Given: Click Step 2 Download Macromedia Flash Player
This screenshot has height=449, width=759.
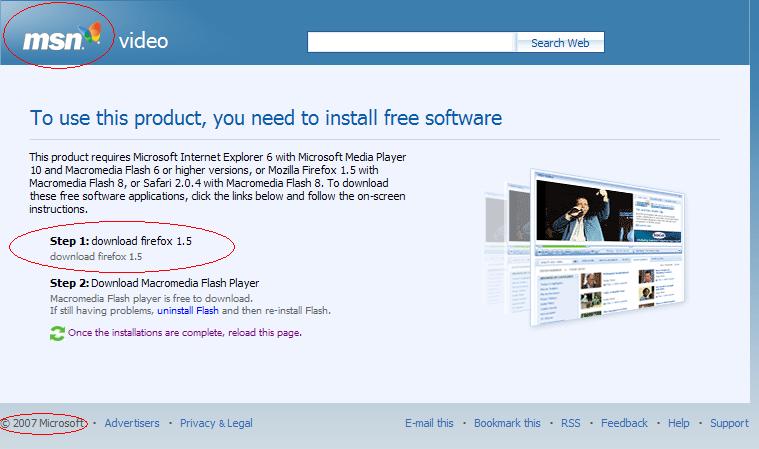Looking at the screenshot, I should click(154, 283).
